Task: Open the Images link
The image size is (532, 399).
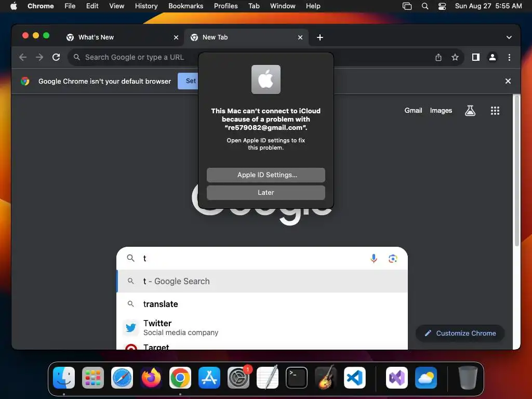Action: click(441, 111)
